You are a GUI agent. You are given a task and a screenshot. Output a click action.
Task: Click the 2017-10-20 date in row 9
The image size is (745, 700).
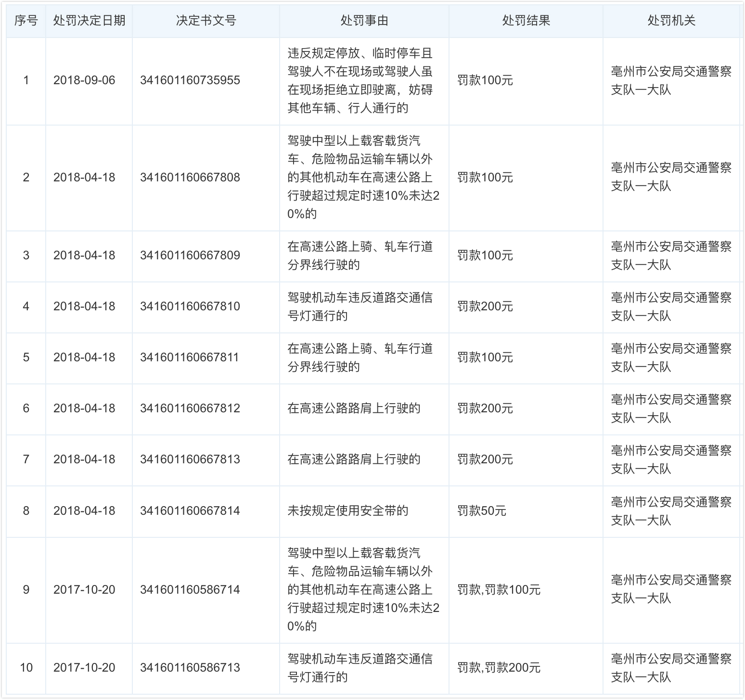(84, 590)
